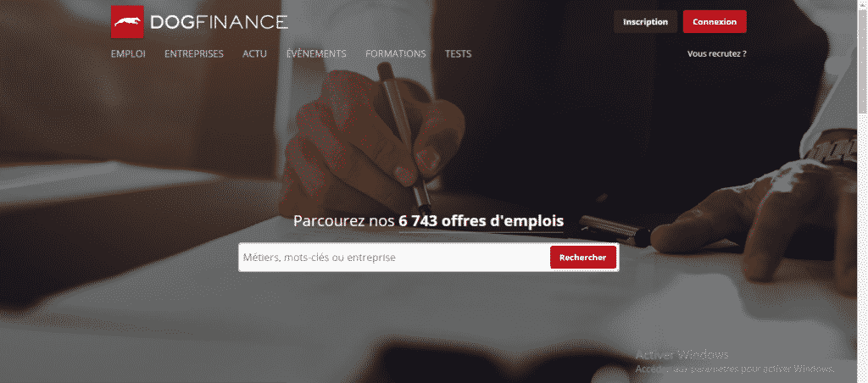Click the page scrollbar thumb
The width and height of the screenshot is (868, 383).
pyautogui.click(x=862, y=61)
